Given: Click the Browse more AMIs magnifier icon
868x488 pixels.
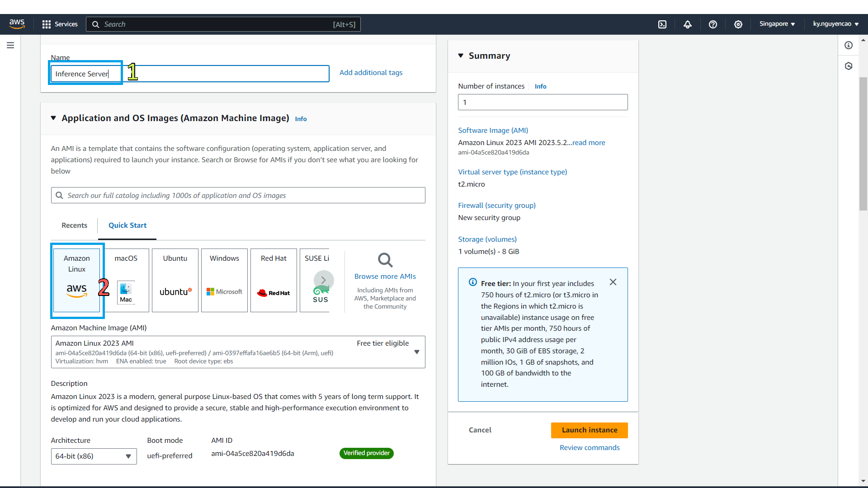Looking at the screenshot, I should (x=386, y=260).
